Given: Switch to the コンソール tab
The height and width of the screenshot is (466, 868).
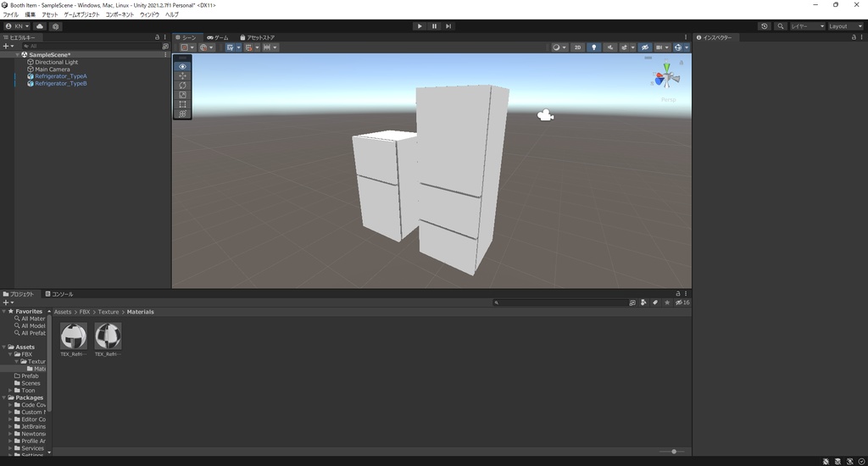Looking at the screenshot, I should (x=59, y=294).
